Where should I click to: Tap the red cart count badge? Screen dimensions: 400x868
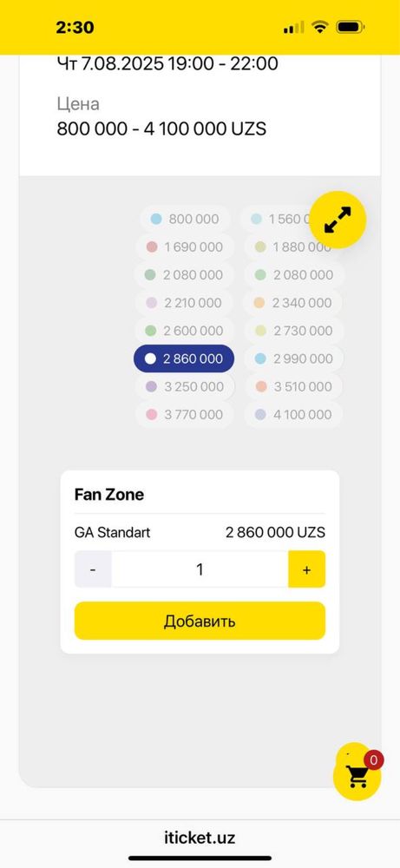click(x=374, y=760)
